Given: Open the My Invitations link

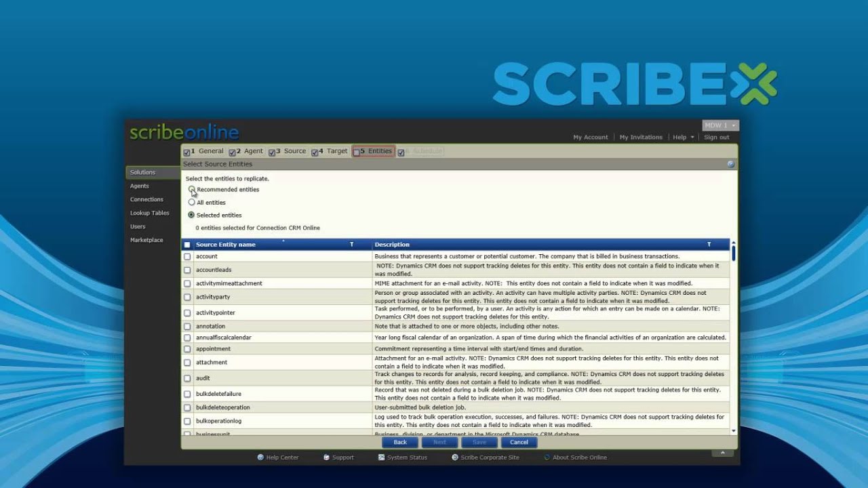Looking at the screenshot, I should [641, 137].
